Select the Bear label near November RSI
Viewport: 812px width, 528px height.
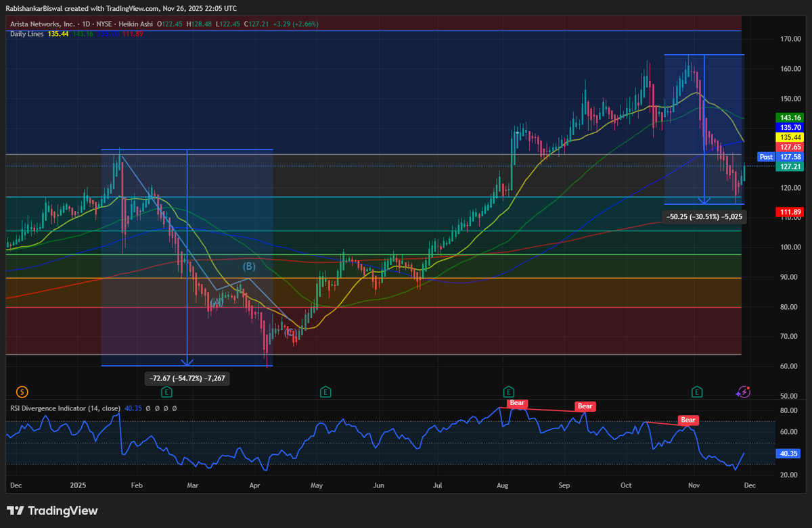pyautogui.click(x=688, y=420)
